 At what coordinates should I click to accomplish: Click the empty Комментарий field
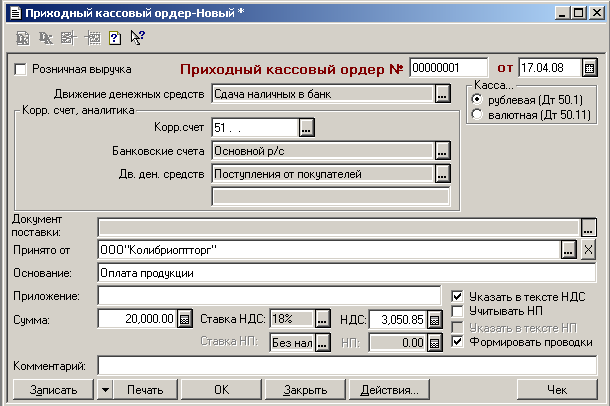[x=347, y=366]
